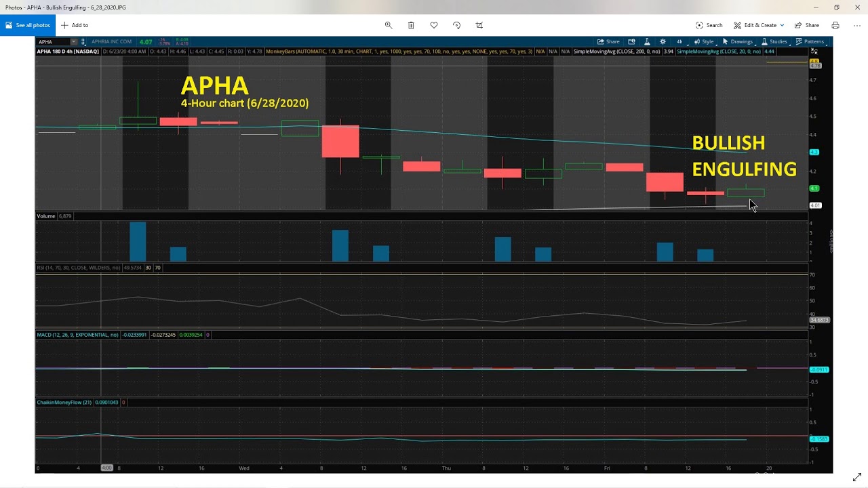868x488 pixels.
Task: Open chart settings gear icon
Action: coord(663,41)
